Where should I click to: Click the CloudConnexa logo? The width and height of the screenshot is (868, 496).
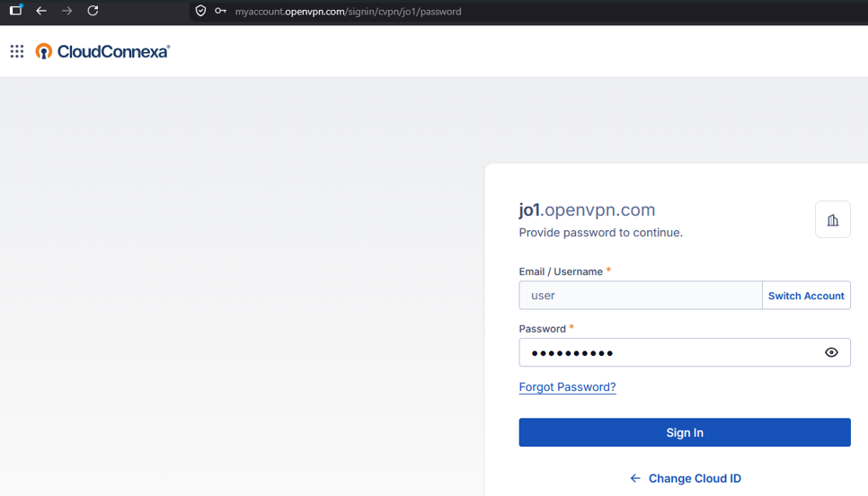(x=103, y=51)
